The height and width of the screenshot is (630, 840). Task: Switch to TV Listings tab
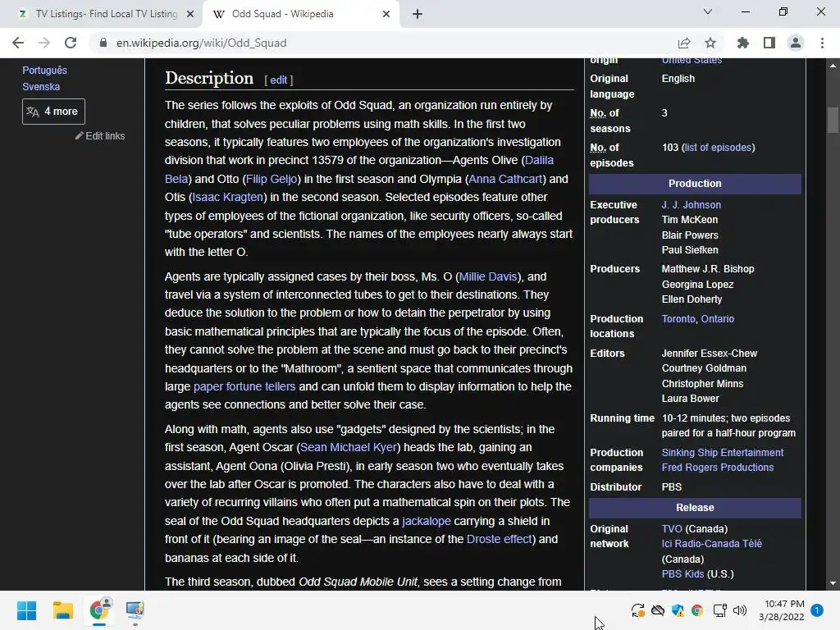[x=101, y=15]
